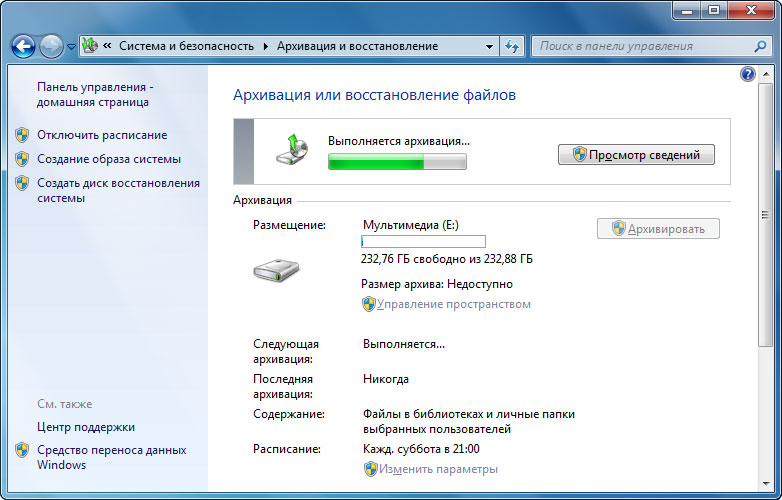Click the disk space usage bar for drive E:

coord(423,242)
